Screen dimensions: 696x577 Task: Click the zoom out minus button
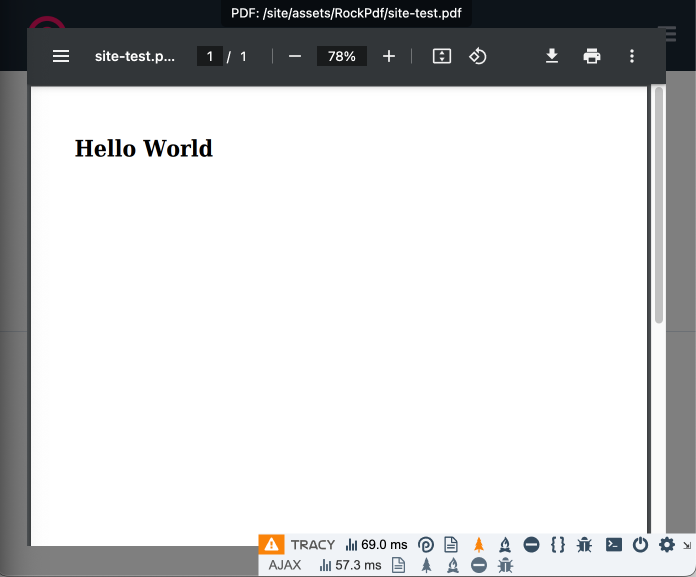pyautogui.click(x=295, y=56)
